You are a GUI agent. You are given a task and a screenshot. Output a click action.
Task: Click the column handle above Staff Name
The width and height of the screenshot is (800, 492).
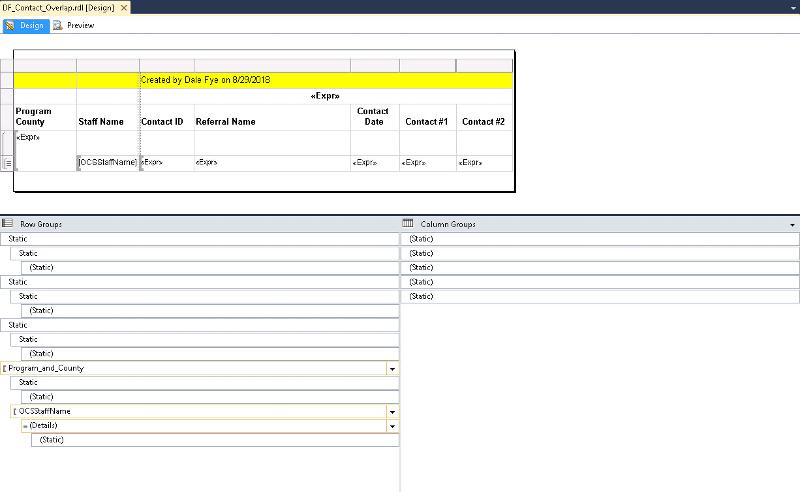click(x=108, y=65)
